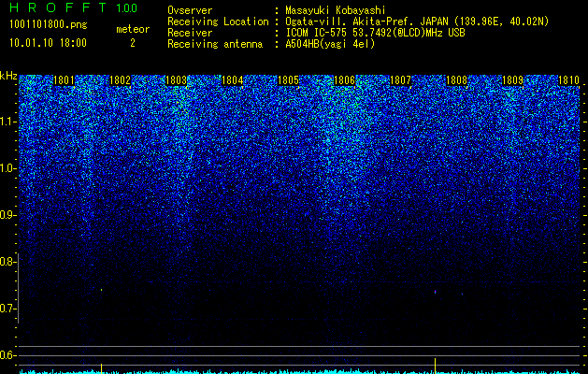Click the 1808 time marker

pos(457,80)
